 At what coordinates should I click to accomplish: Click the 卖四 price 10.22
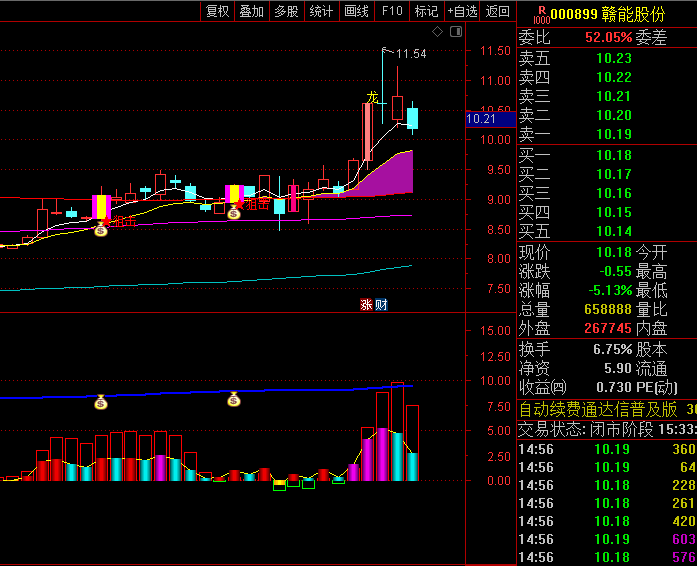click(x=614, y=77)
